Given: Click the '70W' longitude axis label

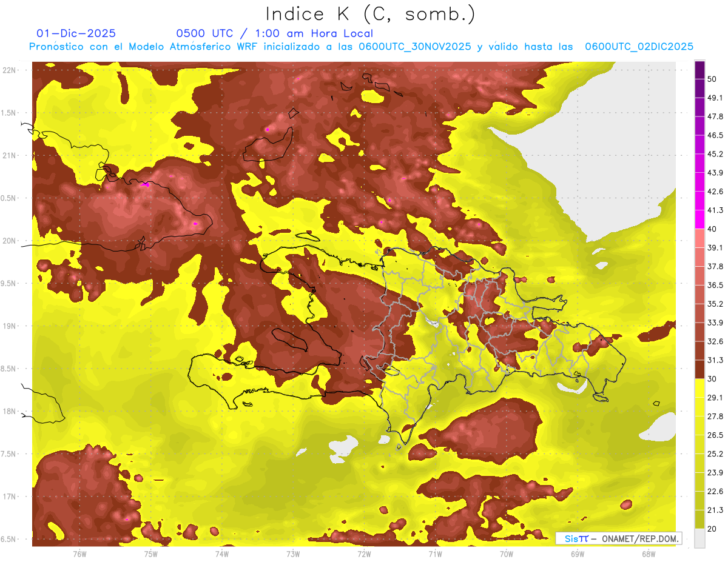Looking at the screenshot, I should 507,555.
